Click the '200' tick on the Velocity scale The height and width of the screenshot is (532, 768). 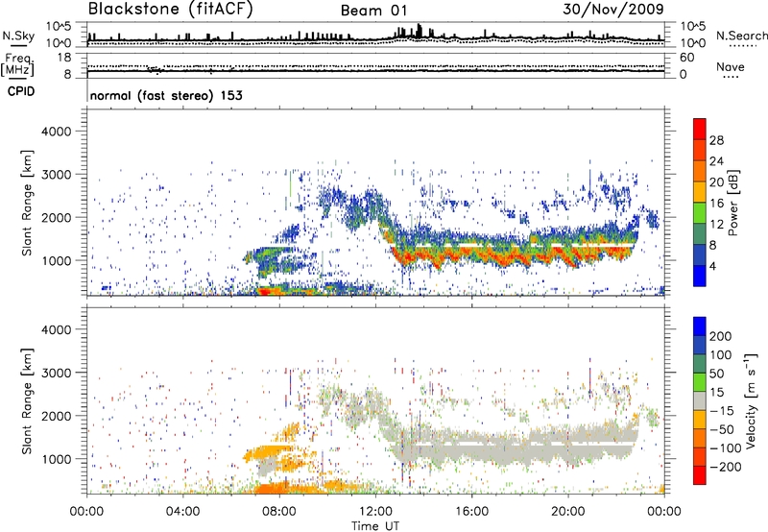pos(721,336)
